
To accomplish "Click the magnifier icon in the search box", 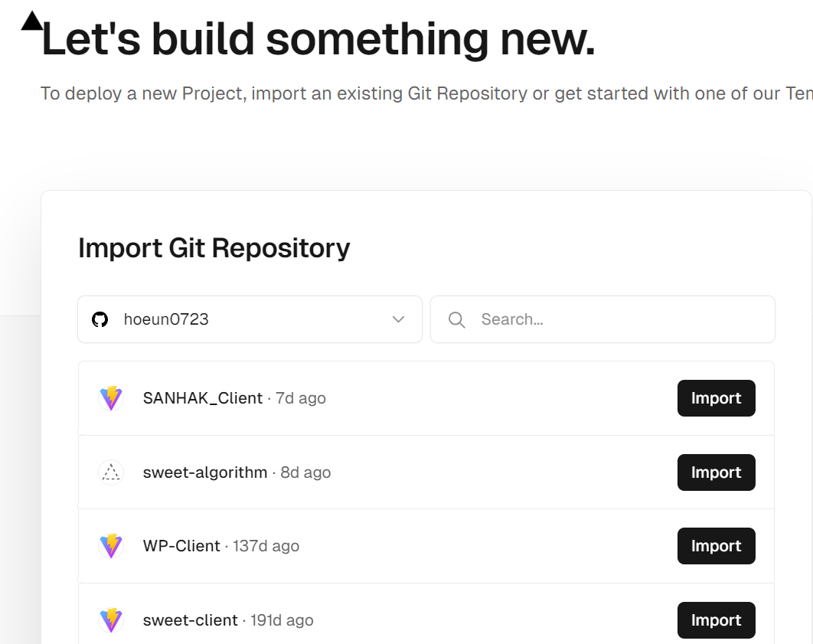I will tap(457, 320).
